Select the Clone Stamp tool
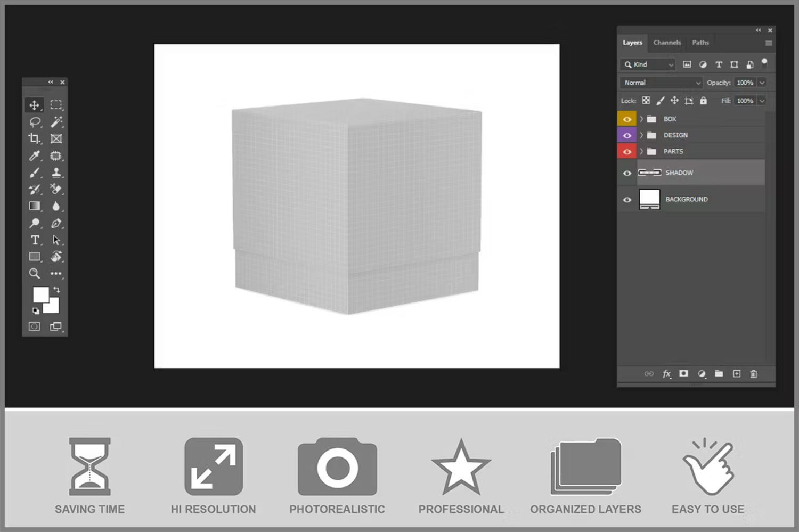The image size is (799, 532). tap(56, 173)
